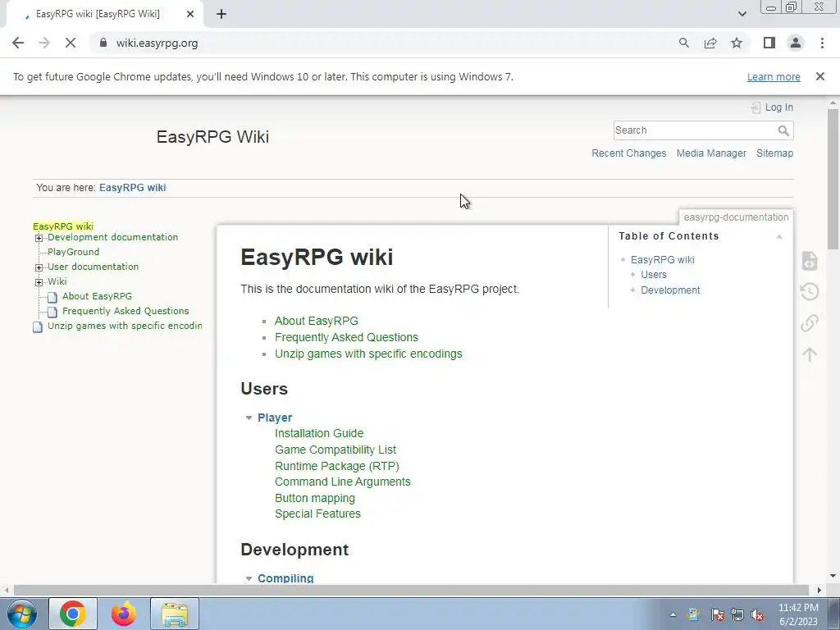Image resolution: width=840 pixels, height=630 pixels.
Task: Click the About EasyRPG page icon in the sidebar
Action: tap(52, 297)
